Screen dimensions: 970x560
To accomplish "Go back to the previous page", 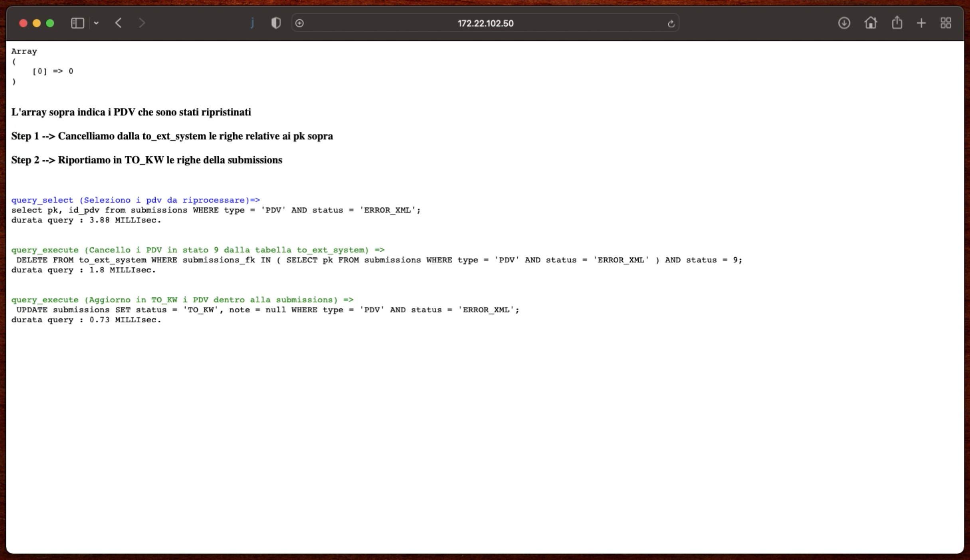I will (x=119, y=23).
